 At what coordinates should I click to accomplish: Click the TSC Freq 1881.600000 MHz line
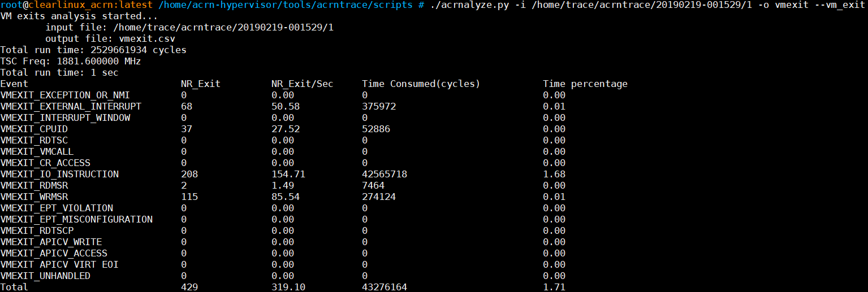click(71, 61)
